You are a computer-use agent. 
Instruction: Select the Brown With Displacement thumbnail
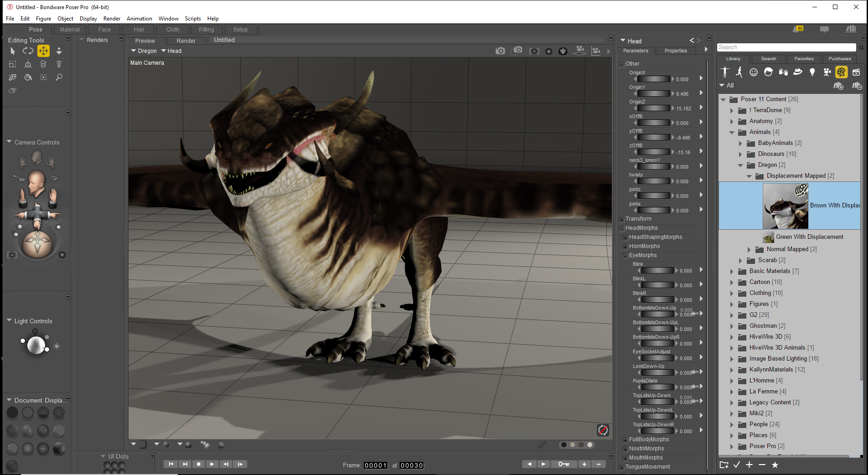(785, 206)
